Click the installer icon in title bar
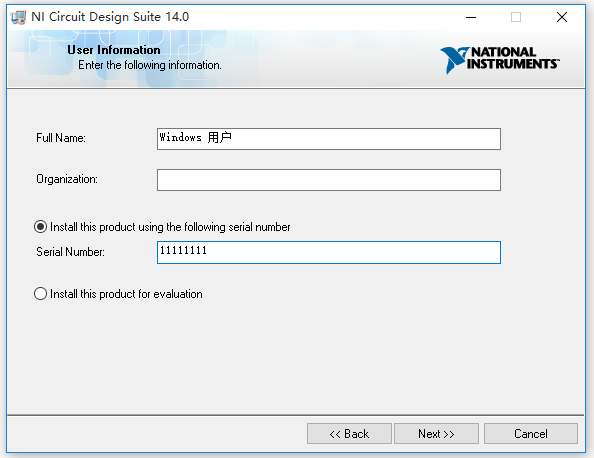The image size is (594, 458). [18, 17]
